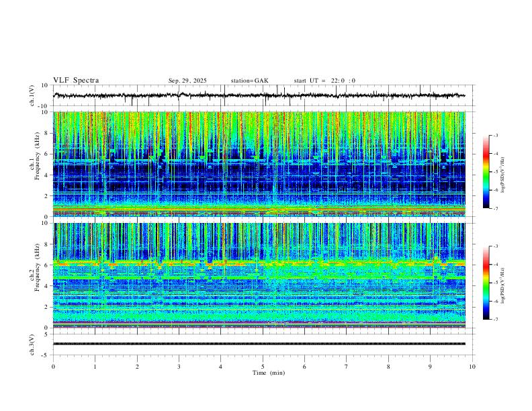Image resolution: width=532 pixels, height=411 pixels.
Task: Click the "-7" label on ch.1 color scale
Action: (496, 208)
